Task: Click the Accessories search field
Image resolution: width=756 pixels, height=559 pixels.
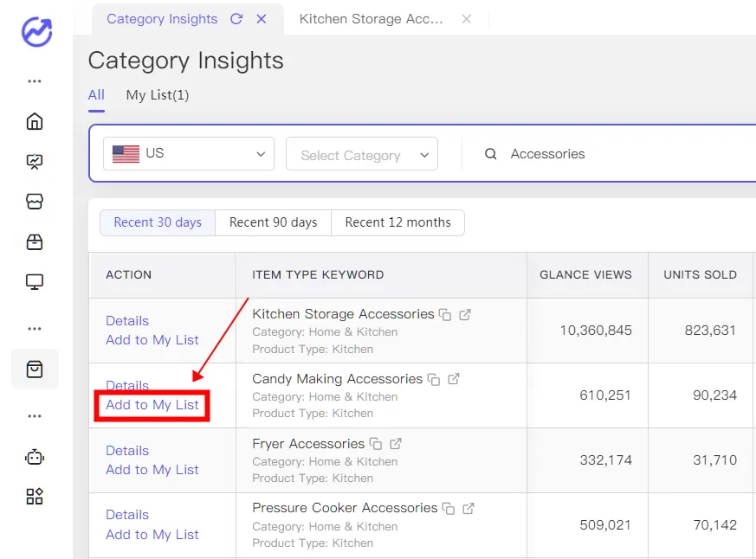Action: (x=617, y=154)
